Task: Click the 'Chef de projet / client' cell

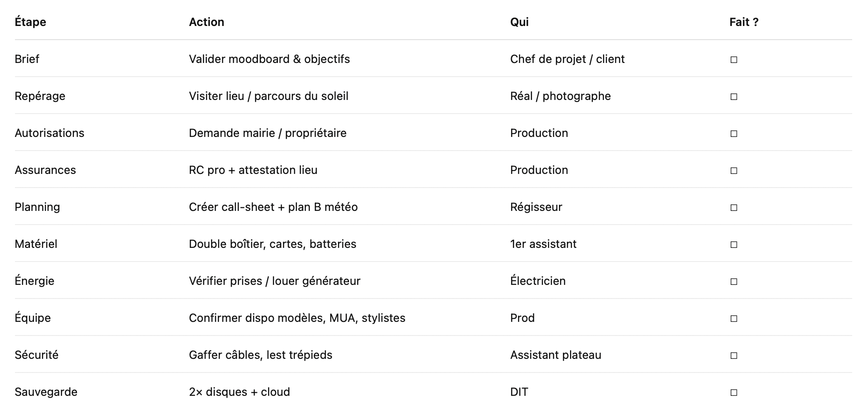Action: (567, 59)
